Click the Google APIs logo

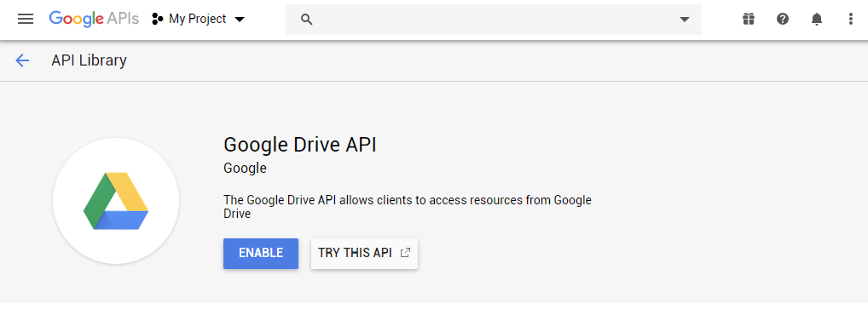94,20
